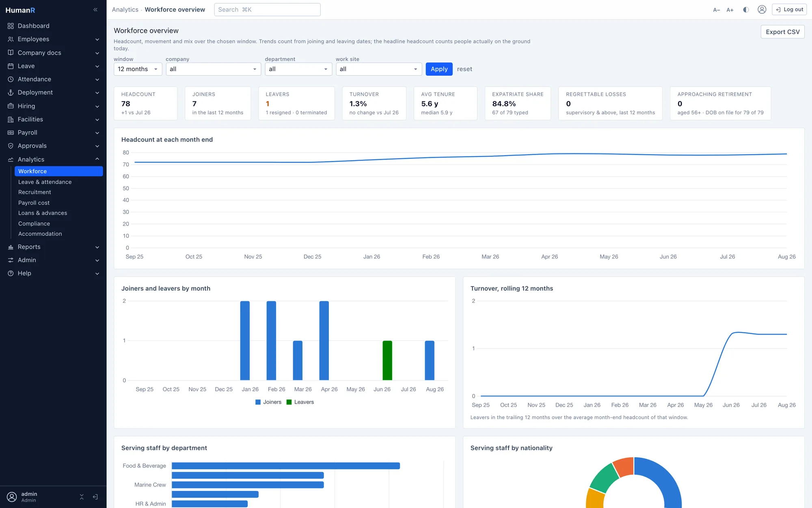Select Workforce in Analytics submenu
The image size is (812, 508).
tap(59, 172)
